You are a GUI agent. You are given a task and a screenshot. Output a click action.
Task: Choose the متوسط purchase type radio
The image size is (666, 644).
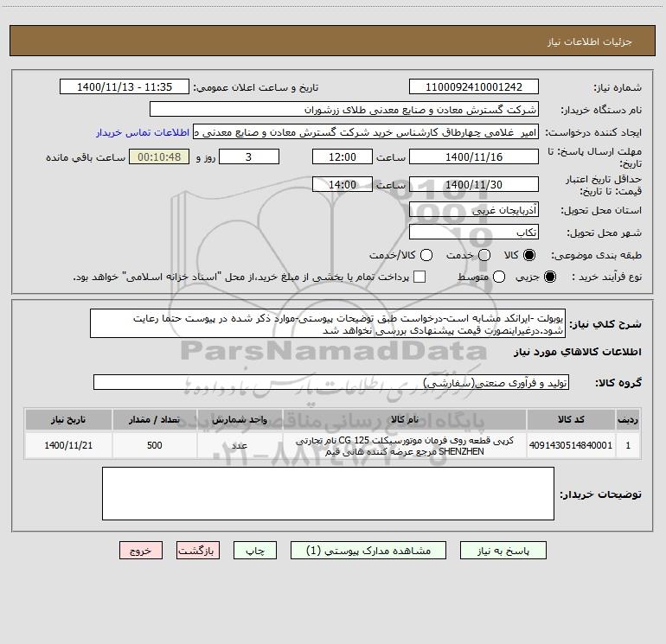coord(499,277)
